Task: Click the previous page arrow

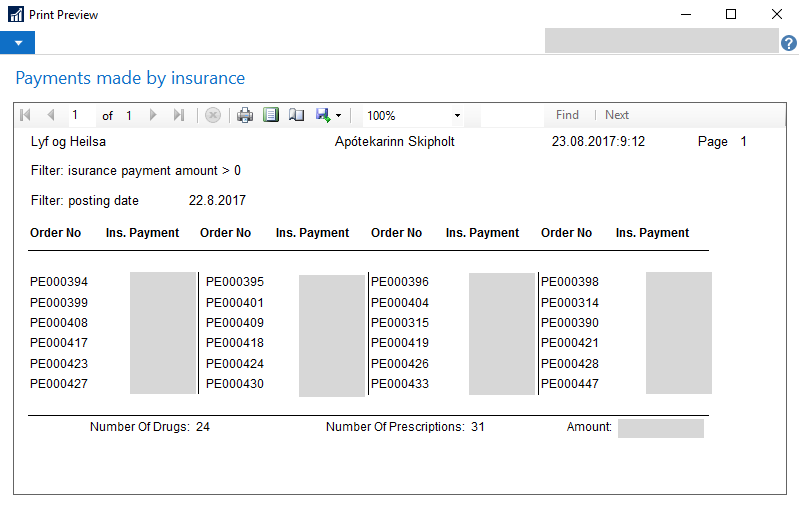Action: 51,115
